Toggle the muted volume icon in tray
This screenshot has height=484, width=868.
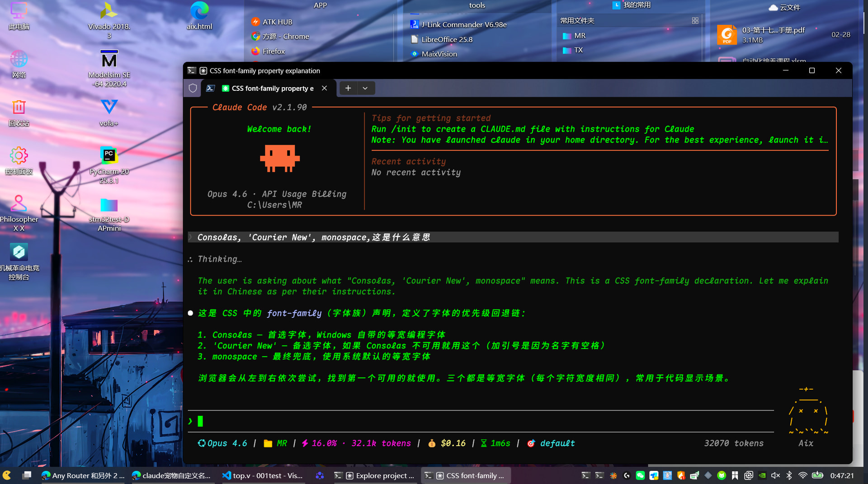coord(776,475)
